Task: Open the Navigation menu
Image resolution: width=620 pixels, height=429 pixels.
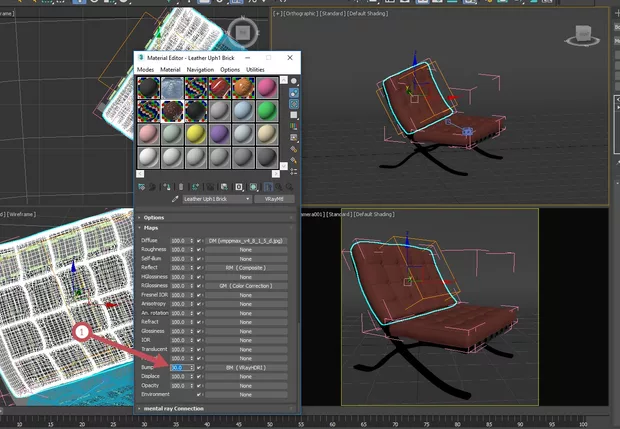Action: point(200,69)
